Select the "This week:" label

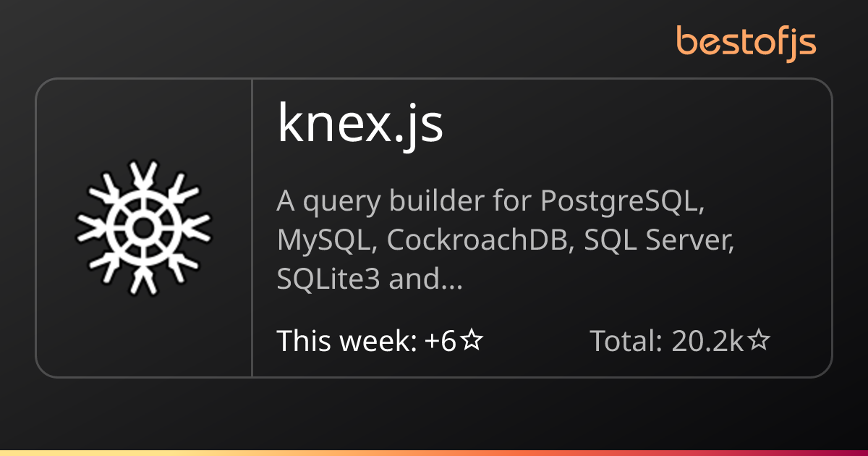tap(346, 341)
